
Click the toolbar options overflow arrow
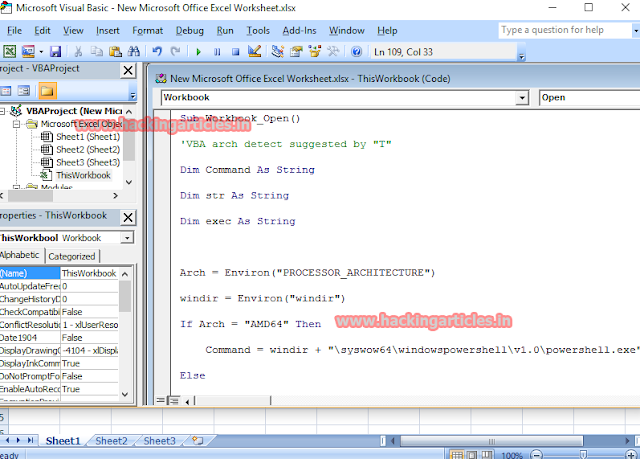coord(522,57)
